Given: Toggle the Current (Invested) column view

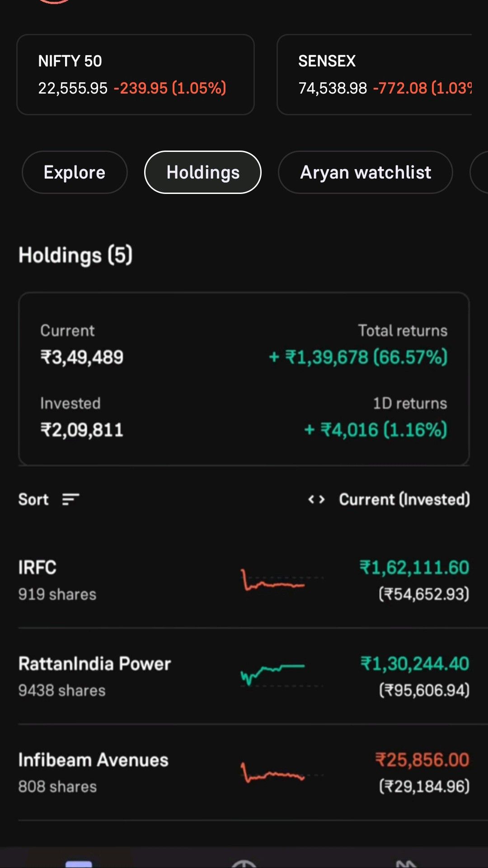Looking at the screenshot, I should 404,500.
